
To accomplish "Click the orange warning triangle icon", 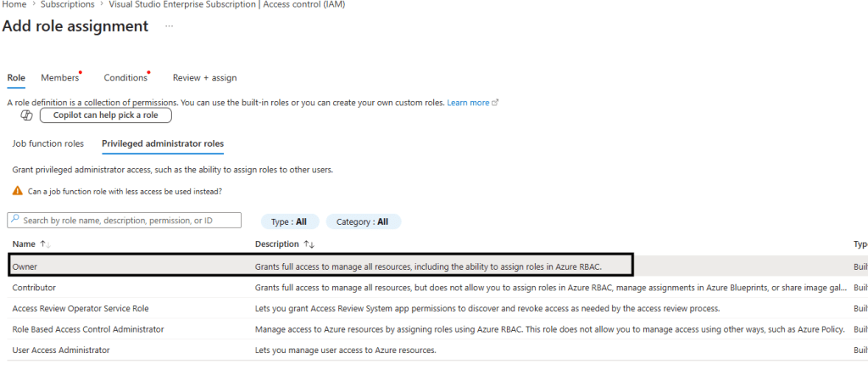I will [17, 192].
